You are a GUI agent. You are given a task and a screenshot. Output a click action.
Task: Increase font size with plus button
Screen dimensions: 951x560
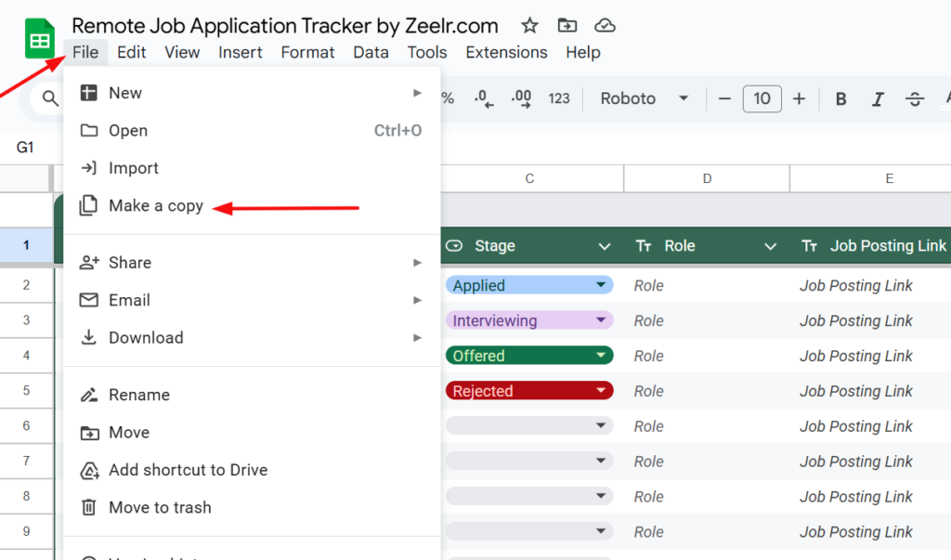point(799,98)
